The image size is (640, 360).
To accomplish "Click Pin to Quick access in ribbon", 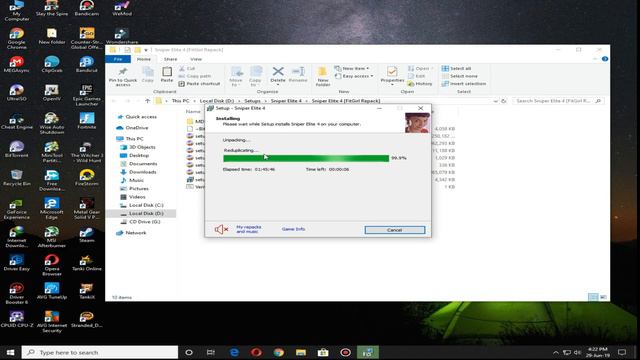I will click(123, 77).
